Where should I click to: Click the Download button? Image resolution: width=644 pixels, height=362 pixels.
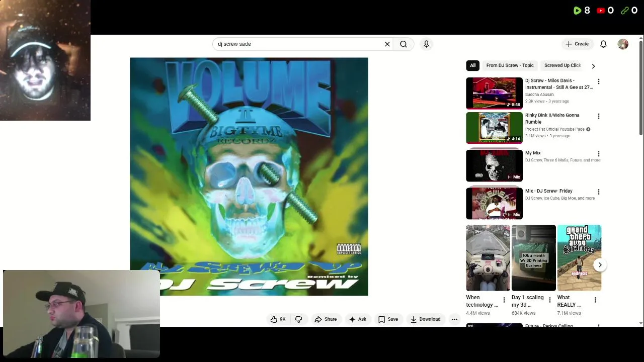coord(425,319)
